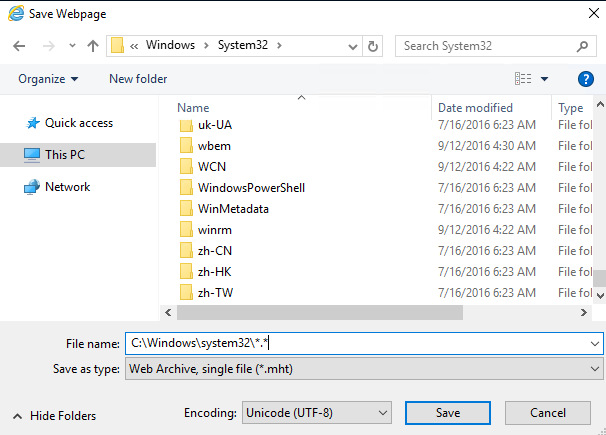
Task: Select Network in navigation pane
Action: pos(67,187)
